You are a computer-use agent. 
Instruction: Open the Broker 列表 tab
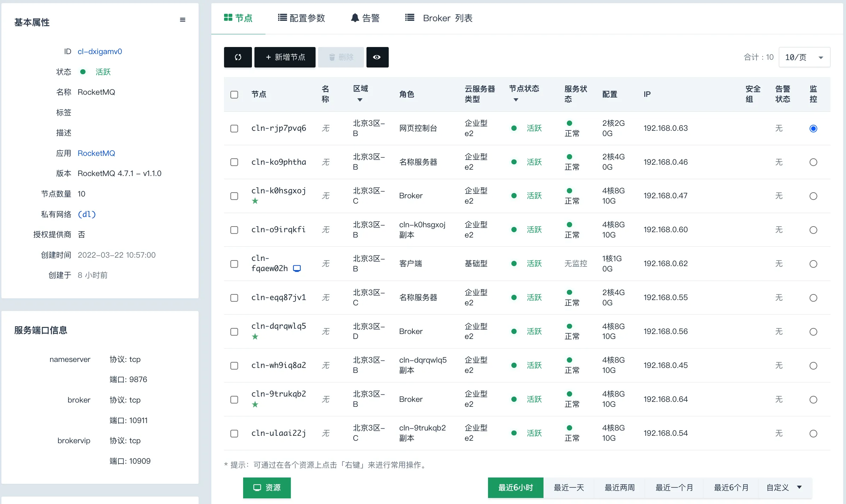439,18
